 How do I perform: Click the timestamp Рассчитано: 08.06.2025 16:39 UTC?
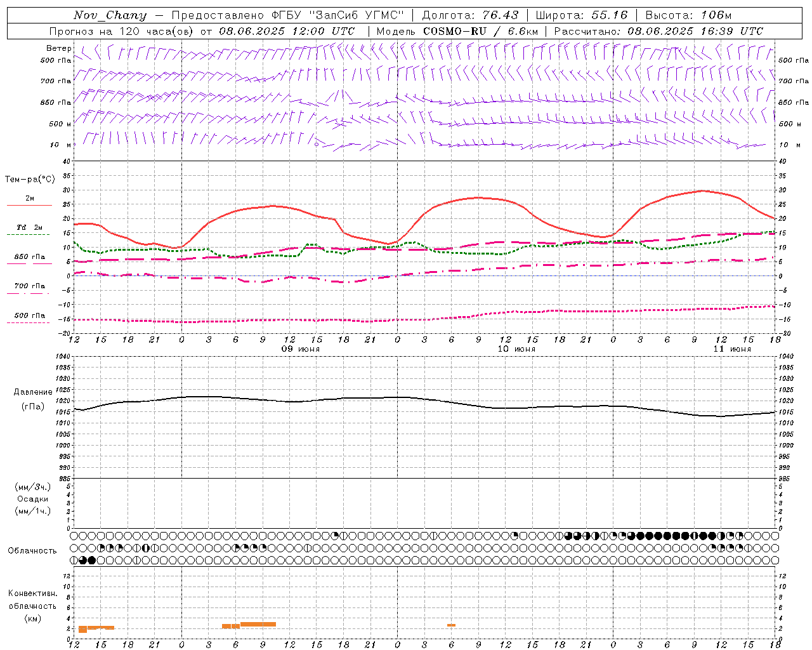coord(658,31)
